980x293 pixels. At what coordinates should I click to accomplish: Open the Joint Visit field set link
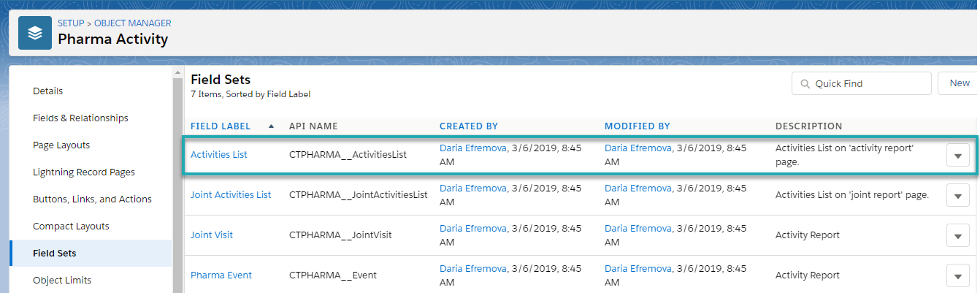pos(212,235)
